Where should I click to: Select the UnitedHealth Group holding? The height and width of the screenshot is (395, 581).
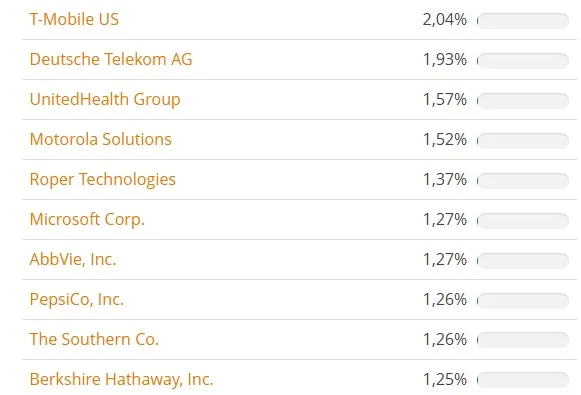click(105, 100)
